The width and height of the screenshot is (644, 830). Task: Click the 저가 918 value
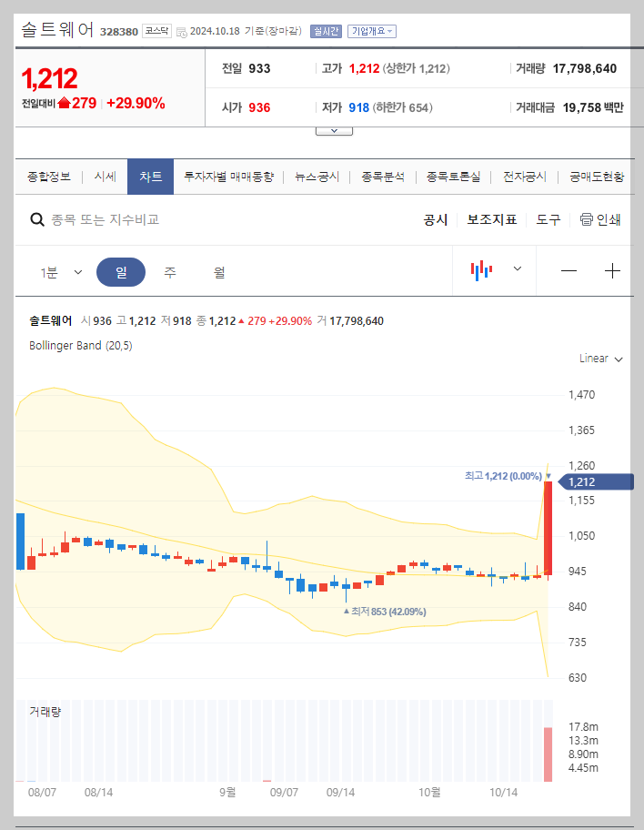(358, 108)
